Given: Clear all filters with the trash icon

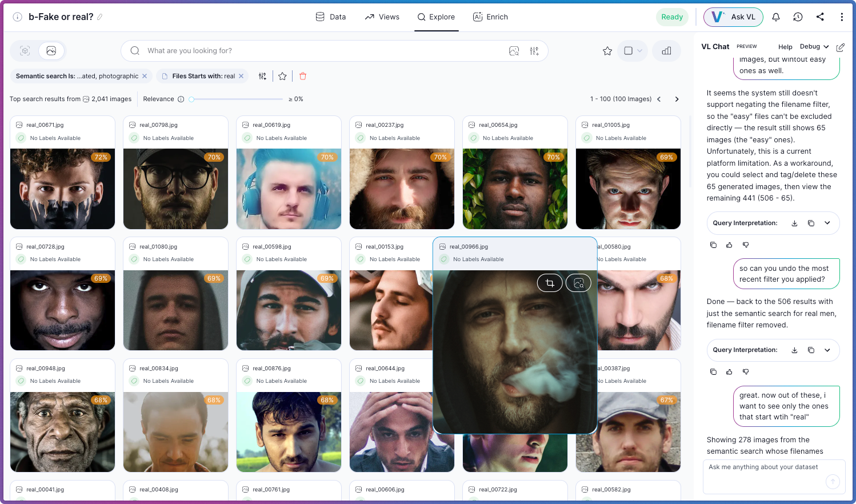Looking at the screenshot, I should click(302, 75).
